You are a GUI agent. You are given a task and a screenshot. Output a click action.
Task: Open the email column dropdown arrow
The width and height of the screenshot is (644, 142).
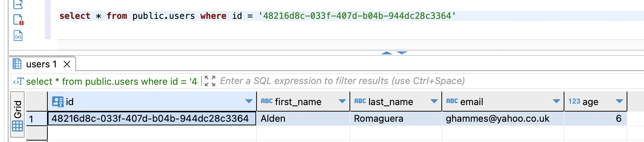(x=557, y=101)
